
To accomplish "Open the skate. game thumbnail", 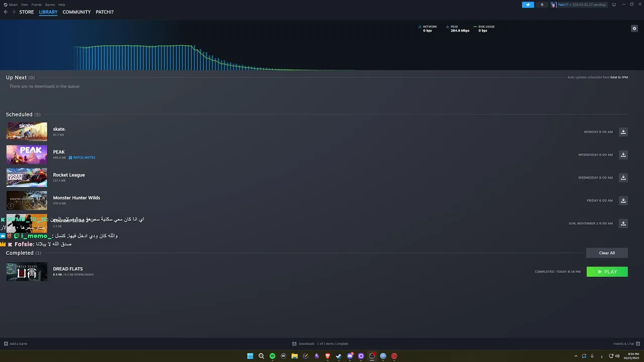I will click(x=27, y=132).
